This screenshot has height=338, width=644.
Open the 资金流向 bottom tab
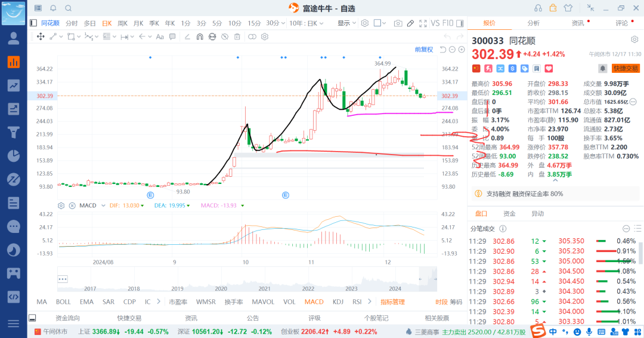tap(68, 318)
